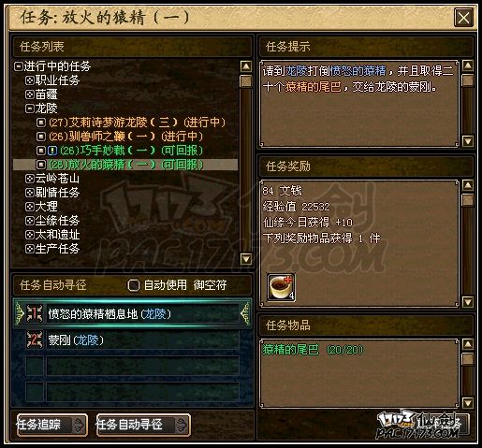Viewport: 482px width, 448px height.
Task: Click the tea cup reward item icon
Action: click(281, 287)
